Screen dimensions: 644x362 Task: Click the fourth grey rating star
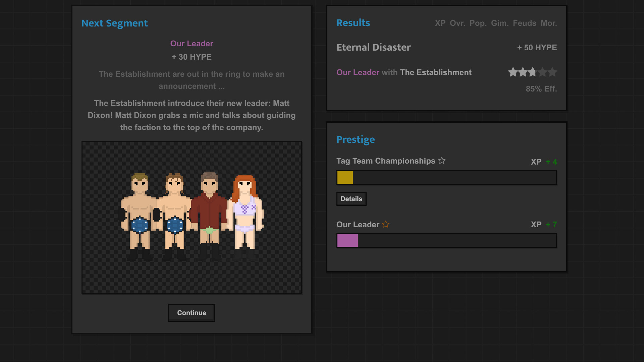pos(543,72)
